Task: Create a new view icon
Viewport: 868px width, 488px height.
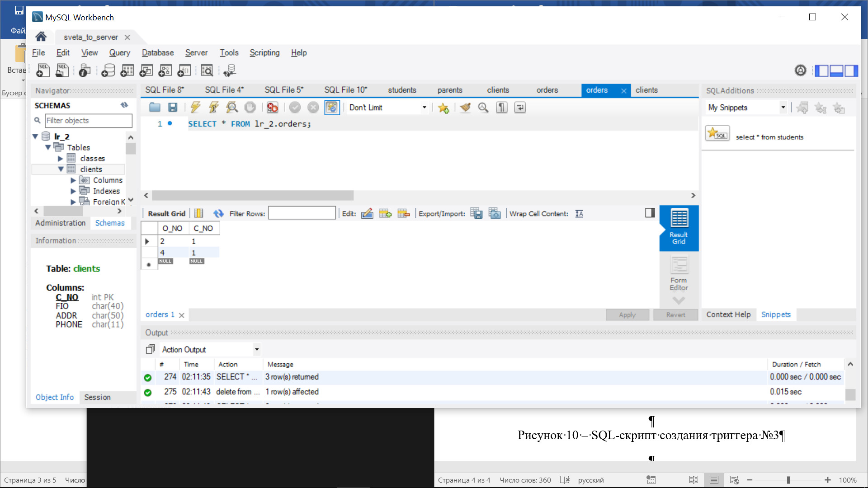Action: (x=146, y=70)
